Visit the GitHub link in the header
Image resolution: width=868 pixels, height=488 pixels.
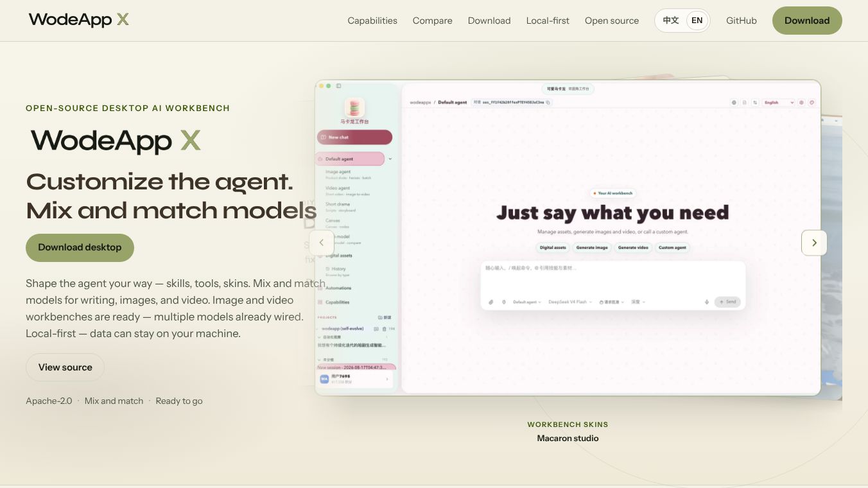point(742,21)
